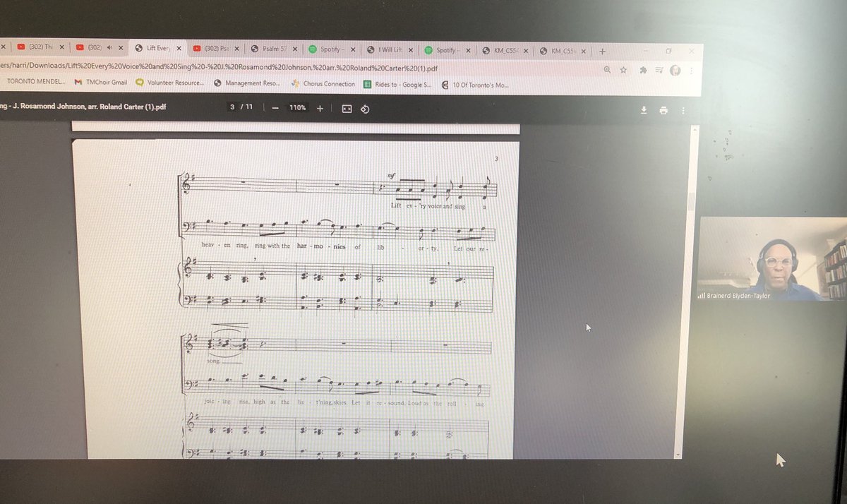Open the Chorus Connection bookmark
This screenshot has height=504, width=847.
[324, 84]
